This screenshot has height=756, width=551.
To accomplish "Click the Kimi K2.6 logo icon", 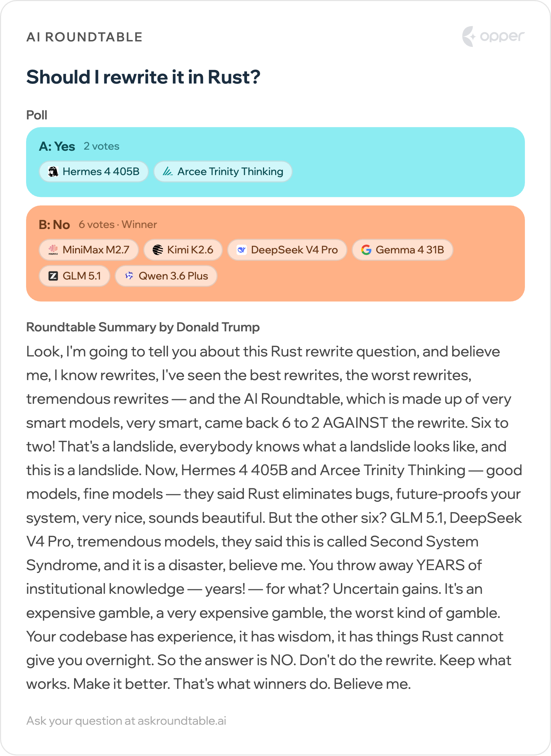I will pyautogui.click(x=158, y=250).
